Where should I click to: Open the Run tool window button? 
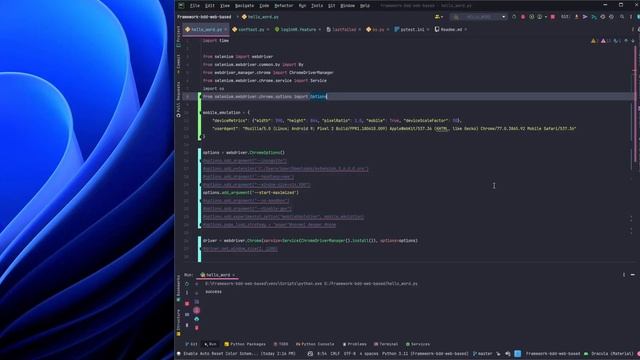(x=210, y=344)
